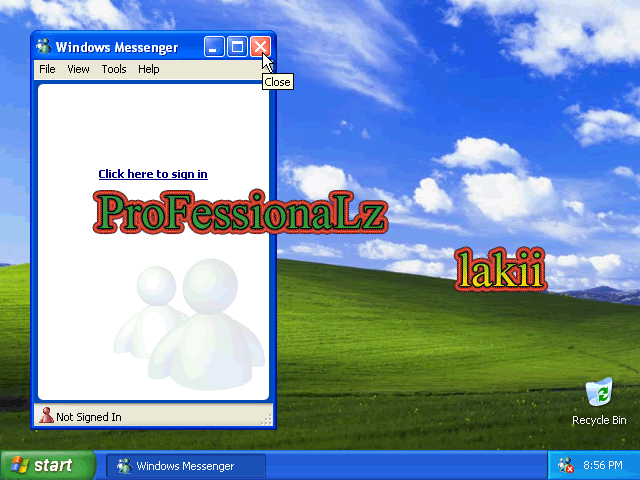
Task: Close the Windows Messenger window
Action: tap(260, 47)
